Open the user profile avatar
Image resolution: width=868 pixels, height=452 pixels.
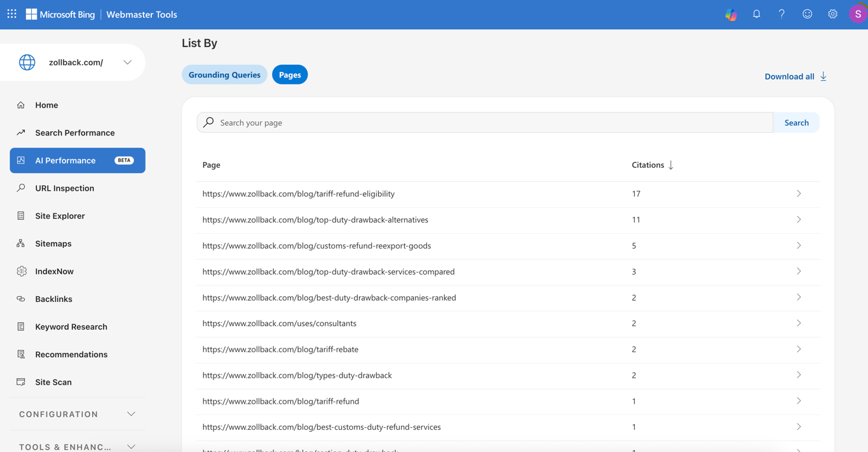coord(858,14)
